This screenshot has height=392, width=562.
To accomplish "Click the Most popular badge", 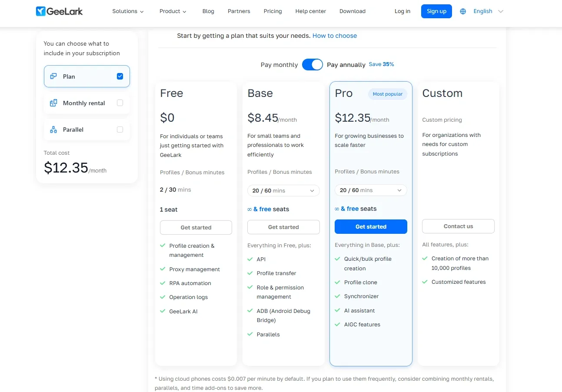I will click(388, 94).
